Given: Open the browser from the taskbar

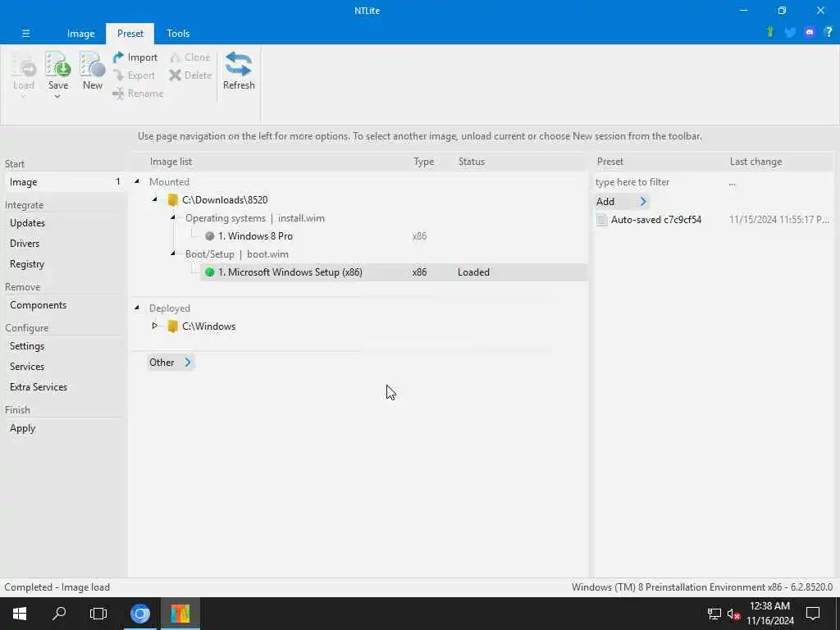Looking at the screenshot, I should [x=139, y=614].
